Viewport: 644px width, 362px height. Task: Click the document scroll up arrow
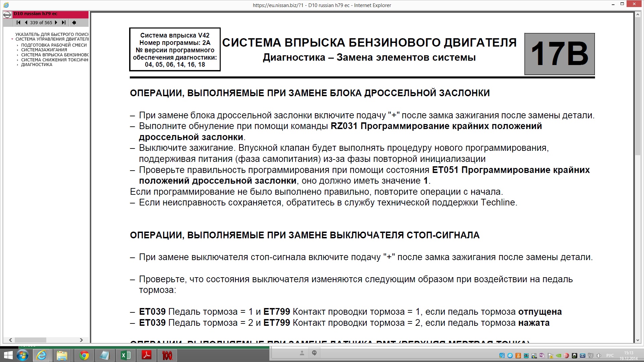(x=638, y=14)
